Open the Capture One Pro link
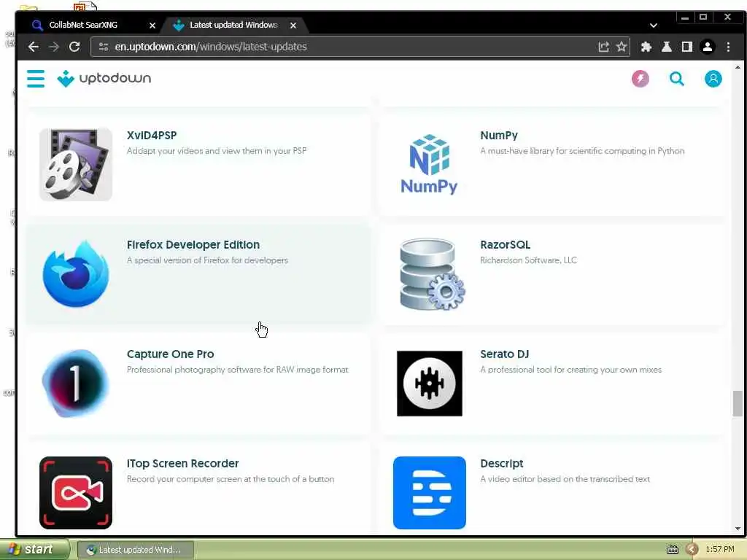The image size is (747, 560). (x=170, y=354)
